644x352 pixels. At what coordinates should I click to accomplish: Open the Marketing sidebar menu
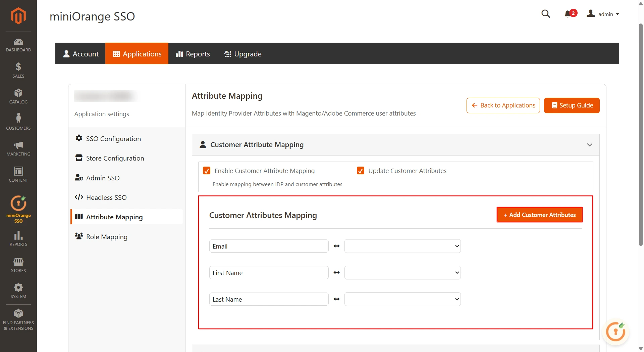(x=18, y=148)
